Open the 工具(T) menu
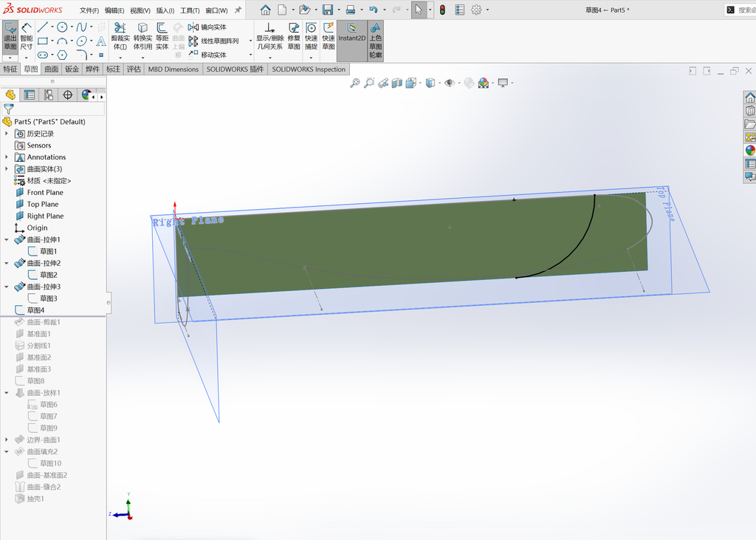 pyautogui.click(x=190, y=10)
